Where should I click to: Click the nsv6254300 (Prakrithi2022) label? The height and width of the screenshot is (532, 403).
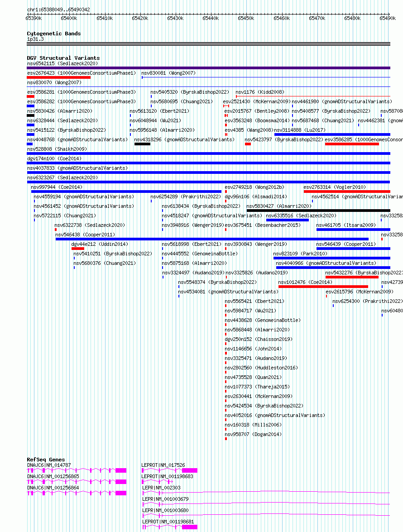click(368, 301)
